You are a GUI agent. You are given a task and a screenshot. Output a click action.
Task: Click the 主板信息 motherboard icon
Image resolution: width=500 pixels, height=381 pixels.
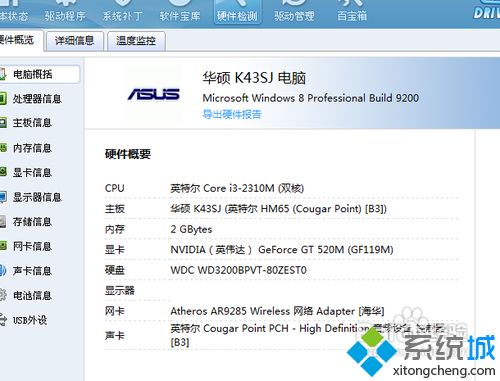3,123
